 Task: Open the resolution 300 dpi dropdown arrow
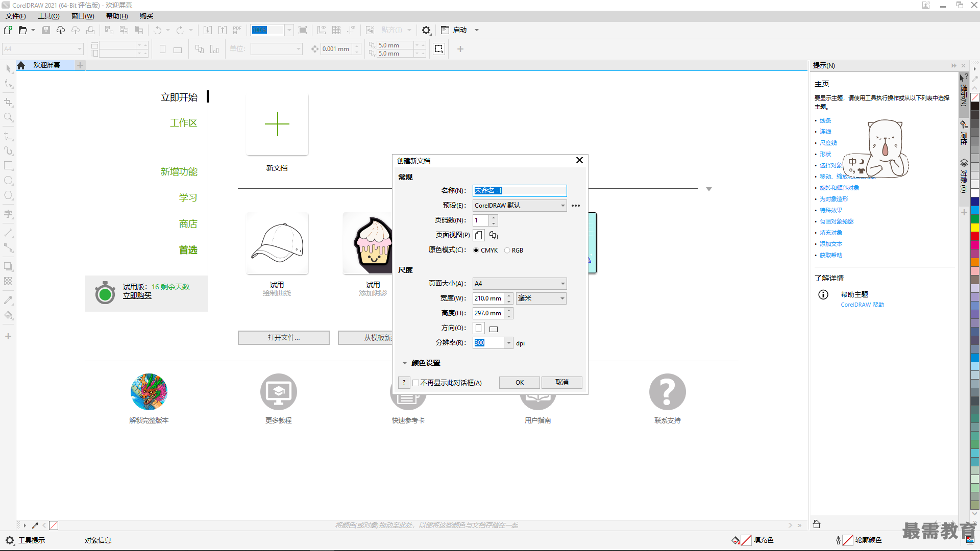(508, 343)
